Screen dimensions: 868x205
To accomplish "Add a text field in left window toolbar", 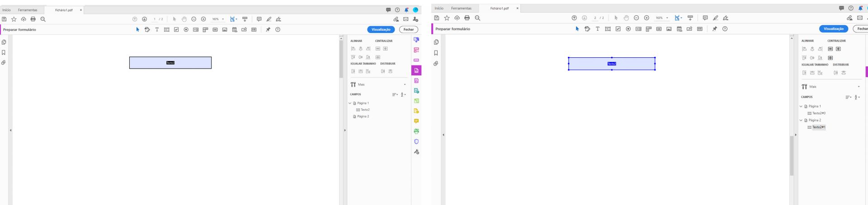I will (x=166, y=29).
